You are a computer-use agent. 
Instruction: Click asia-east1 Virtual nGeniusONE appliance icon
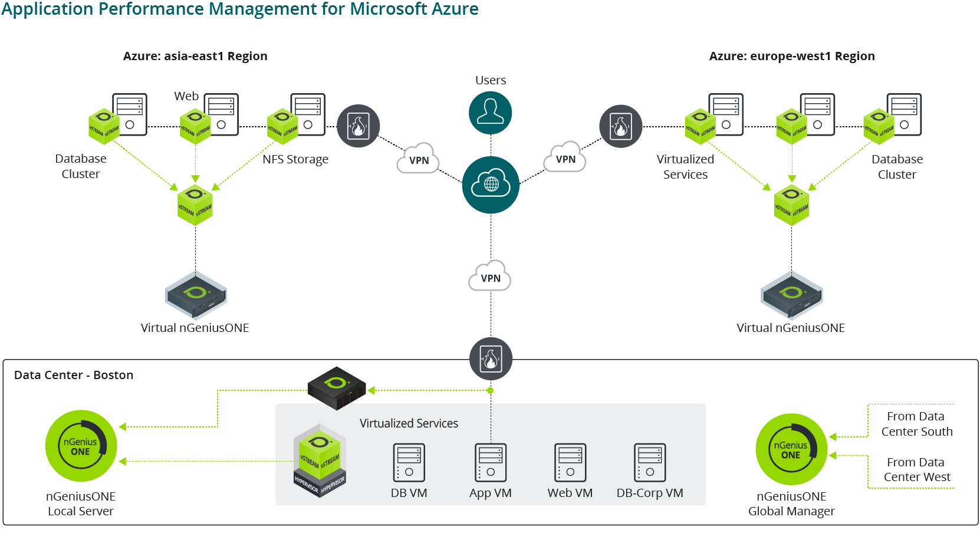point(196,295)
